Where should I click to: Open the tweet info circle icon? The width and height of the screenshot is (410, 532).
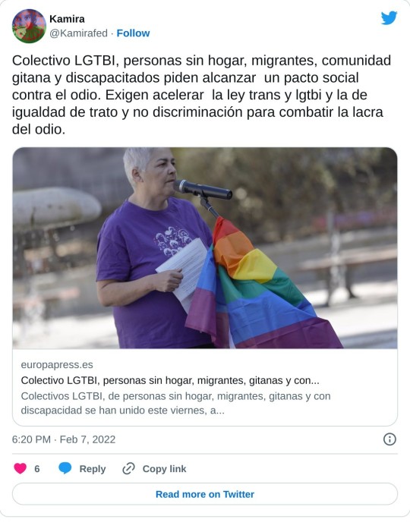click(389, 439)
